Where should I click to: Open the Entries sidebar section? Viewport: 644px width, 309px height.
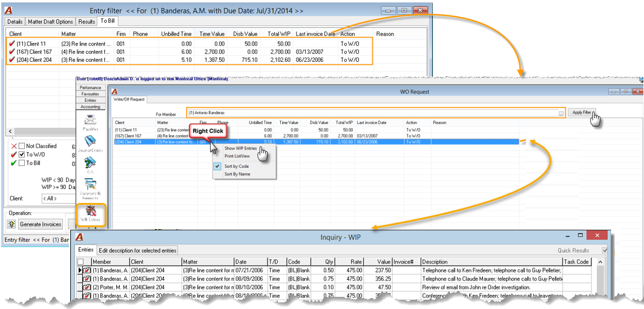[90, 100]
